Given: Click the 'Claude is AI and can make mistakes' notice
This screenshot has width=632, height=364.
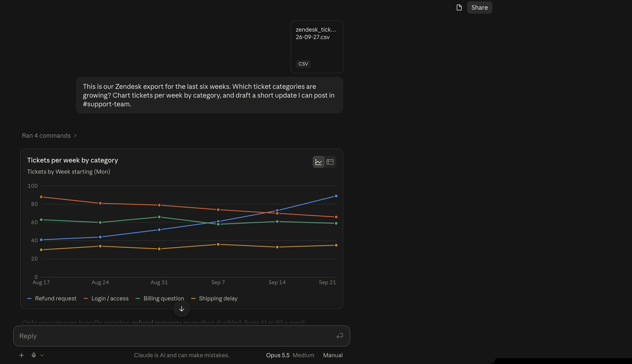Looking at the screenshot, I should click(x=181, y=355).
